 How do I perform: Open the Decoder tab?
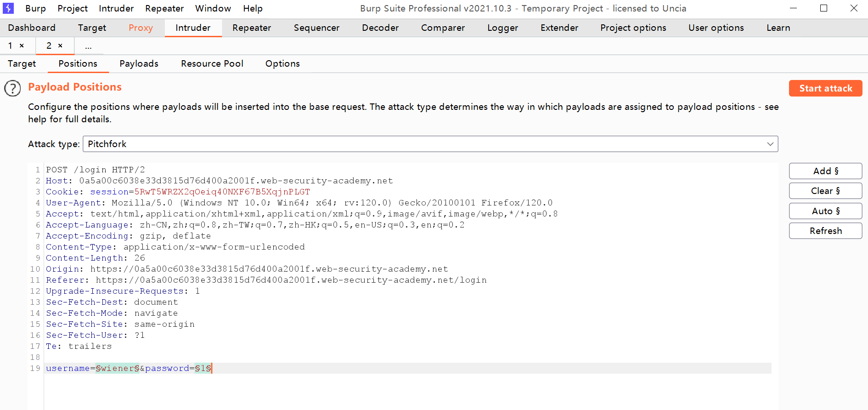click(380, 28)
